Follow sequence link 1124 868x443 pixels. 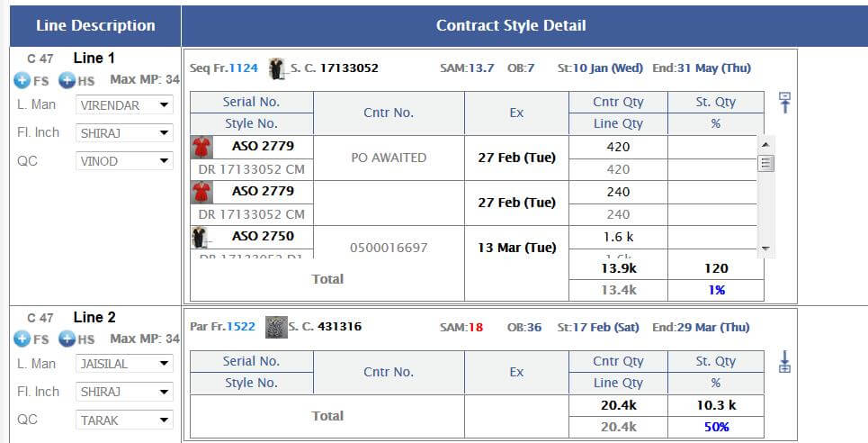click(244, 68)
